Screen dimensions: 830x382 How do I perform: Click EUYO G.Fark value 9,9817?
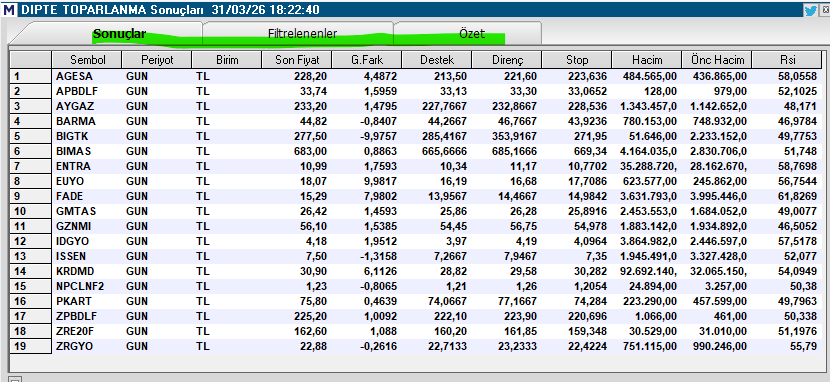tap(380, 181)
